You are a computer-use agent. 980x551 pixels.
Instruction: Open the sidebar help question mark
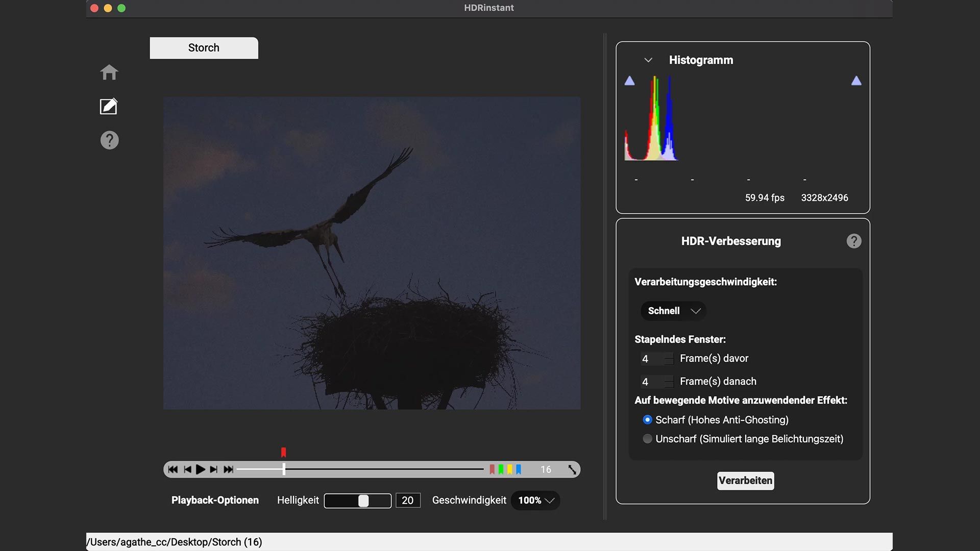pos(109,140)
